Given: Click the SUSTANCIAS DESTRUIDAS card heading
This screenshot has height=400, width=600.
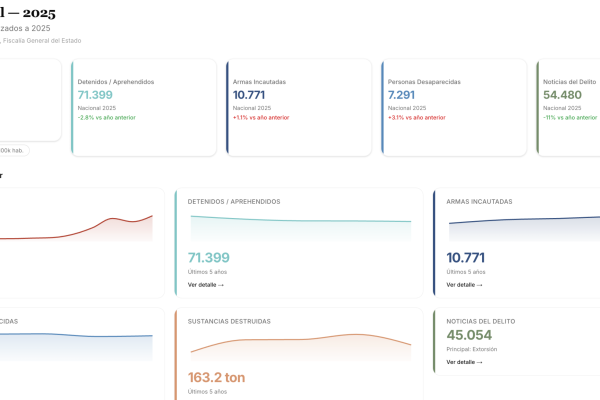Looking at the screenshot, I should 229,322.
